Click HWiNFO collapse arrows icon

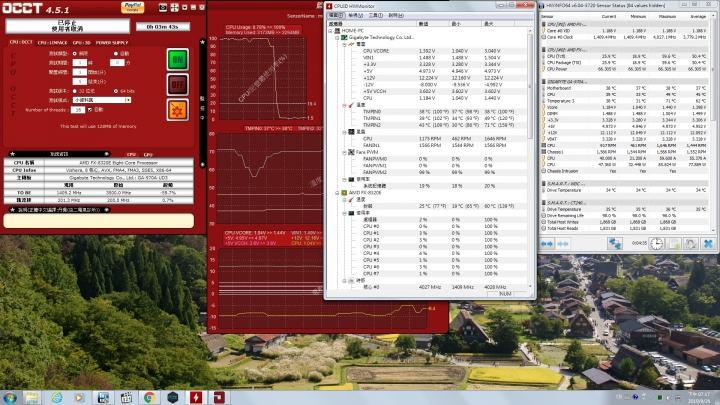click(x=563, y=244)
